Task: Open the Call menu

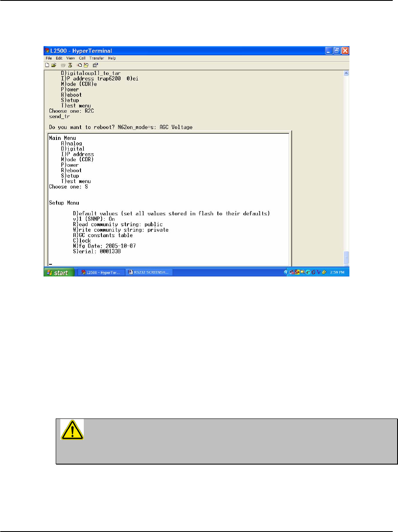Action: [82, 58]
